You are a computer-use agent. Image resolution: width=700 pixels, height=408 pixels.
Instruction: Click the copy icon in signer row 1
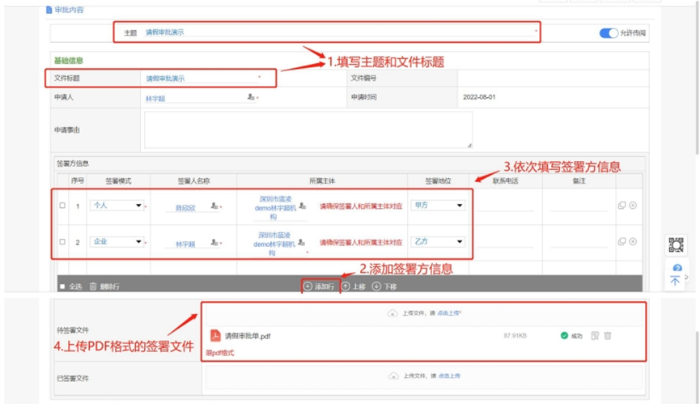tap(621, 205)
